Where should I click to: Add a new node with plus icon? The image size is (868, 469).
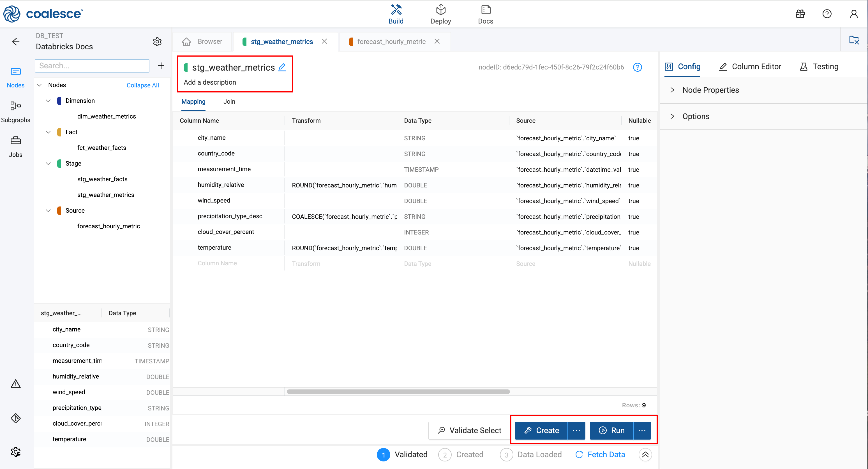161,66
